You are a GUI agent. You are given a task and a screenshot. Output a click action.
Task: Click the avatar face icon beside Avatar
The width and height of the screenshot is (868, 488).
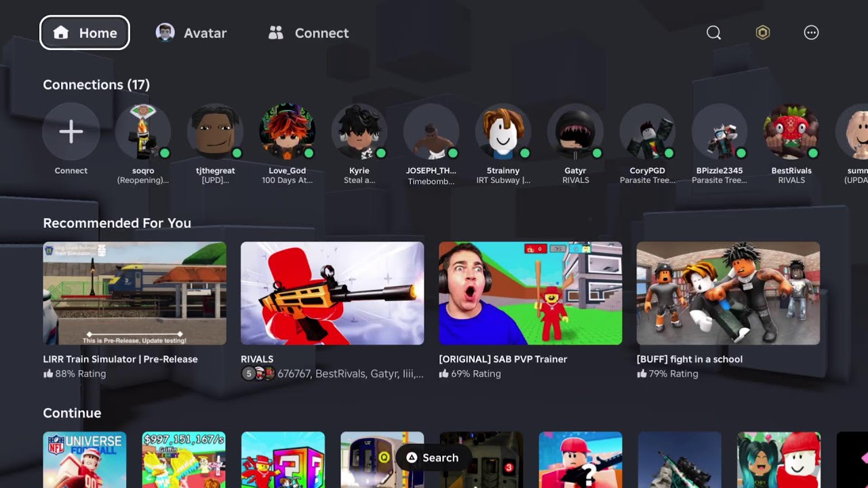165,33
